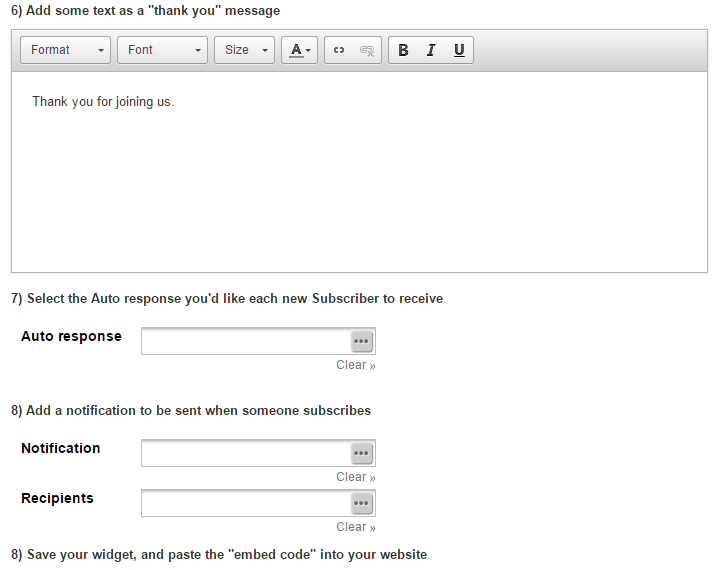Click the "Thank you for joining us." text
Screen dimensions: 717x570
pos(103,101)
